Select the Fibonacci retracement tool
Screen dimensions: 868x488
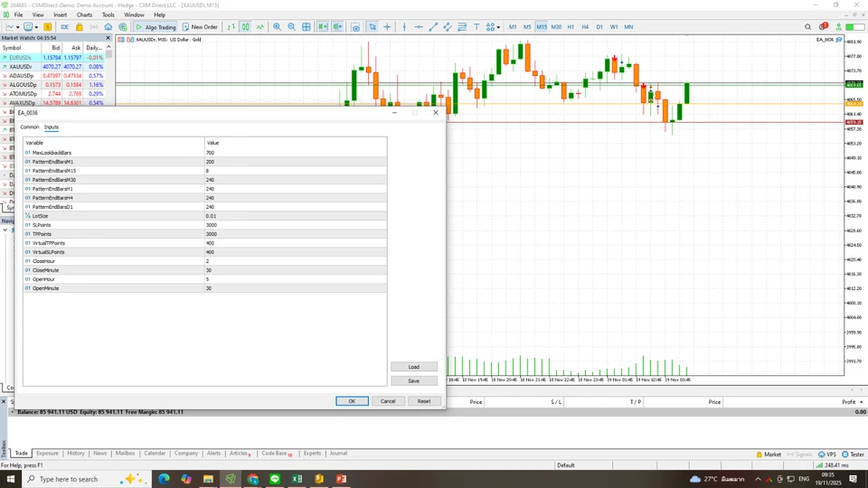click(462, 26)
